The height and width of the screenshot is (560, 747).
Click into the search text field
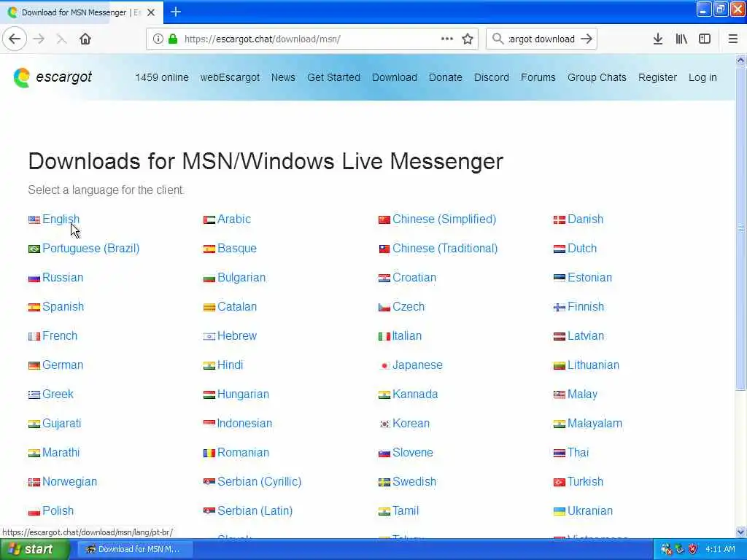pyautogui.click(x=541, y=39)
